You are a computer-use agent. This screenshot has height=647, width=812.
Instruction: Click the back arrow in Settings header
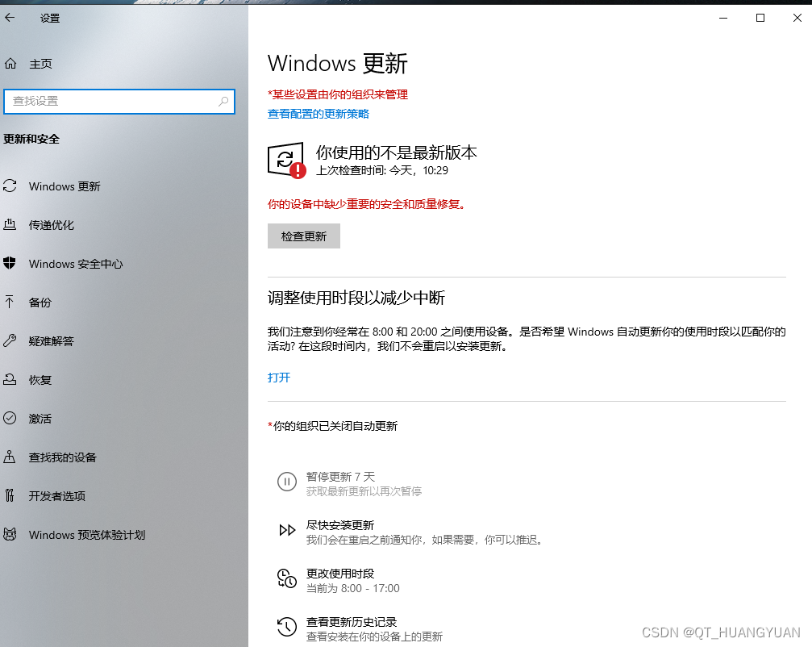10,18
